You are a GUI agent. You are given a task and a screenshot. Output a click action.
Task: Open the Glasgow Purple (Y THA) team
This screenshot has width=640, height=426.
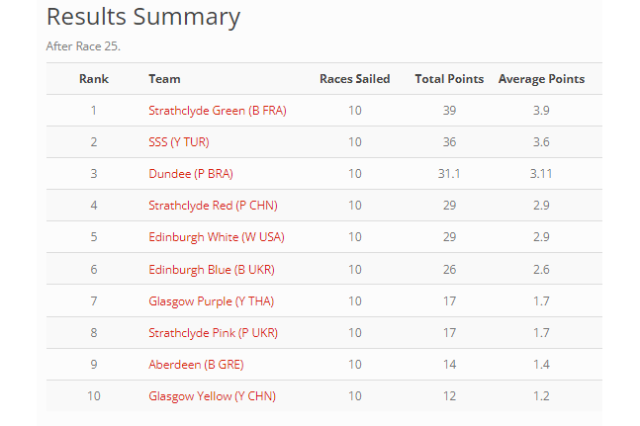coord(212,301)
